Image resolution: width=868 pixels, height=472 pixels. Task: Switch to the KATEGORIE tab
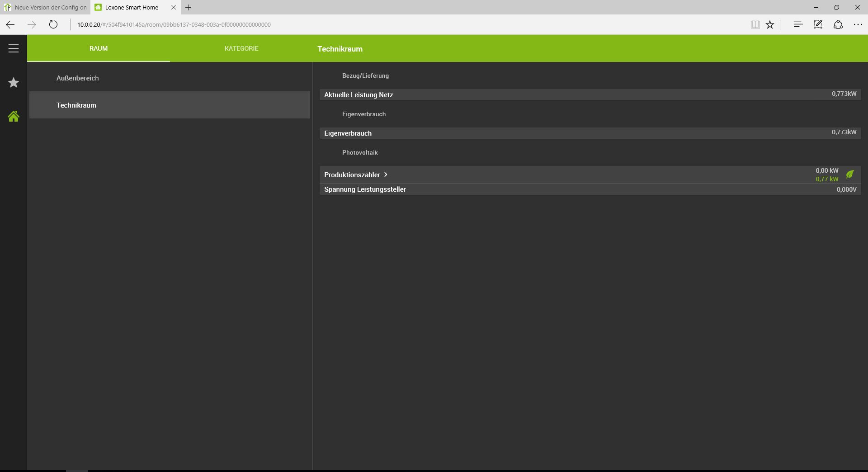coord(241,48)
